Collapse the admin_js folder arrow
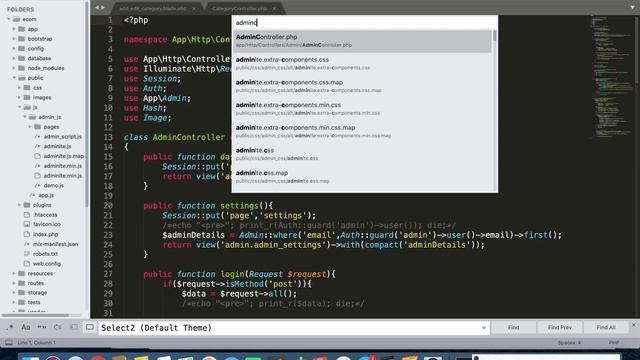The image size is (640, 360). click(24, 117)
